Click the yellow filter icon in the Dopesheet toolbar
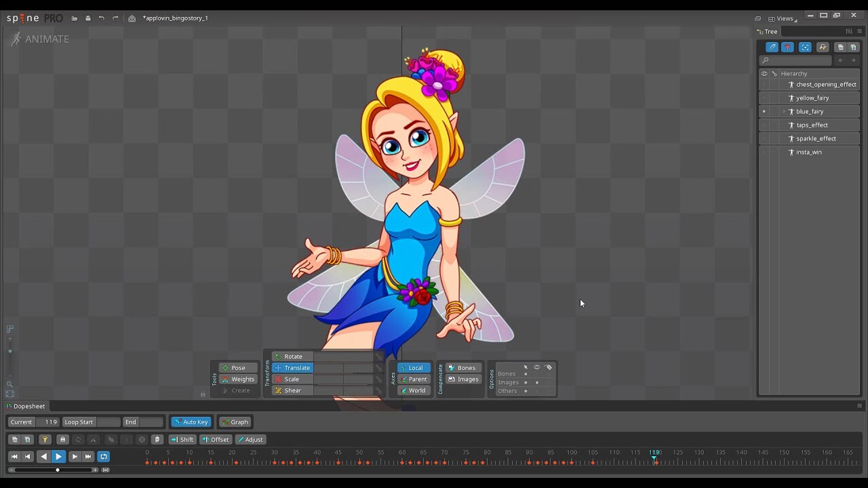The height and width of the screenshot is (488, 868). (45, 439)
